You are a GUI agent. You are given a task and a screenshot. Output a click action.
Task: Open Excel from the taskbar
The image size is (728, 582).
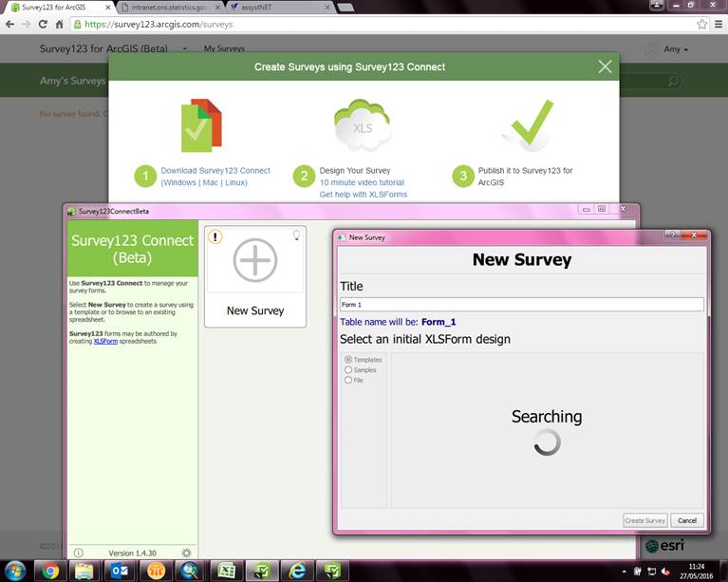pos(226,571)
